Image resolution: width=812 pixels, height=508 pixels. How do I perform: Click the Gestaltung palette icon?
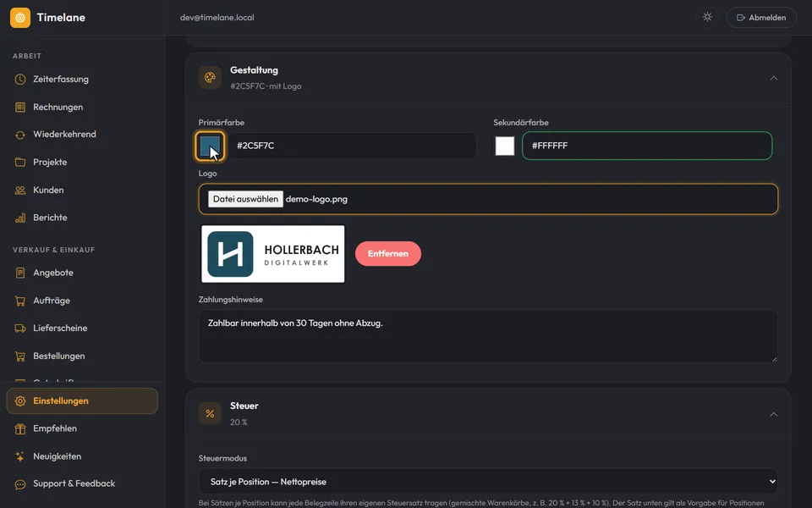210,78
